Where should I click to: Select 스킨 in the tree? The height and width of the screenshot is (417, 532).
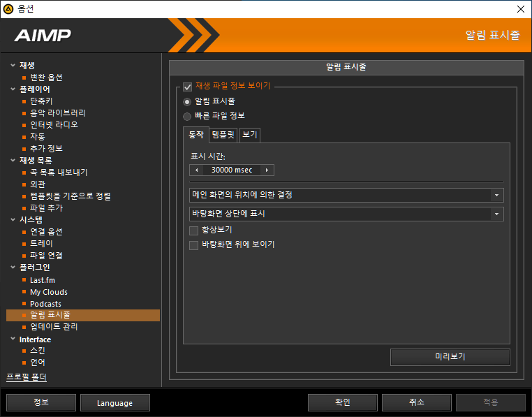(37, 351)
